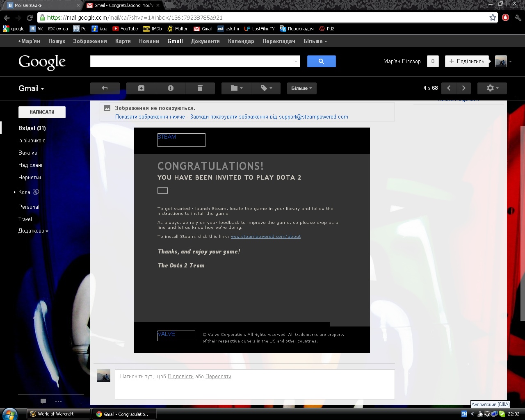Image resolution: width=525 pixels, height=420 pixels.
Task: Click the page vertical scrollbar
Action: 523,224
